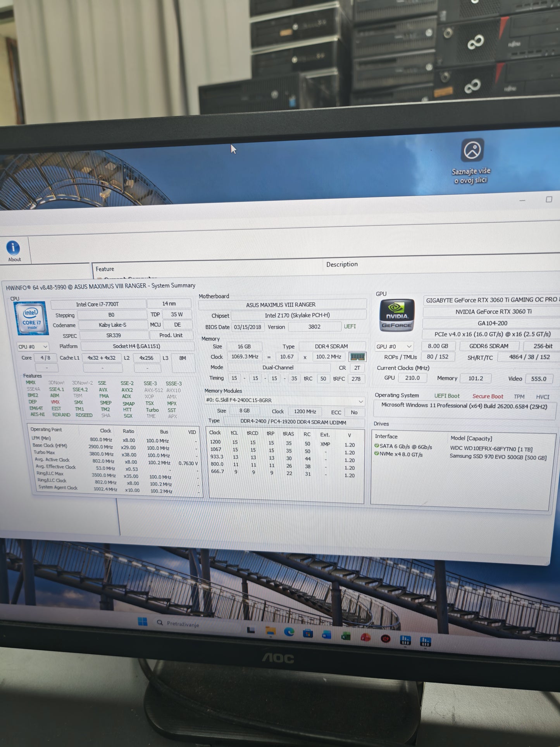The image size is (560, 747).
Task: Open the 'Saznajte više o ovoj slici' desktop icon
Action: coord(472,161)
